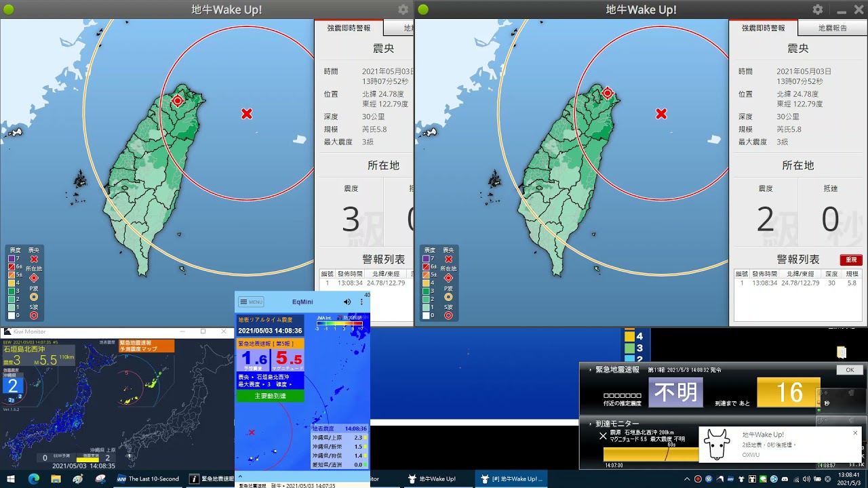The width and height of the screenshot is (868, 488).
Task: Open the taskbar clock showing 13:08:41
Action: (848, 479)
